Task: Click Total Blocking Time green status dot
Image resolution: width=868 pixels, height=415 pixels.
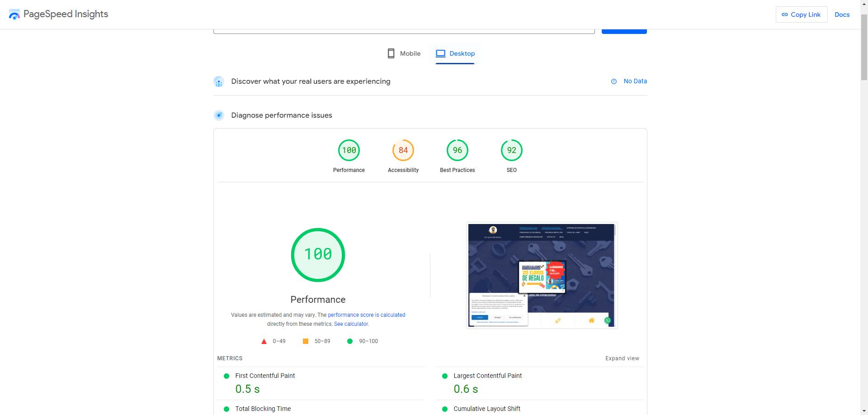Action: coord(226,409)
